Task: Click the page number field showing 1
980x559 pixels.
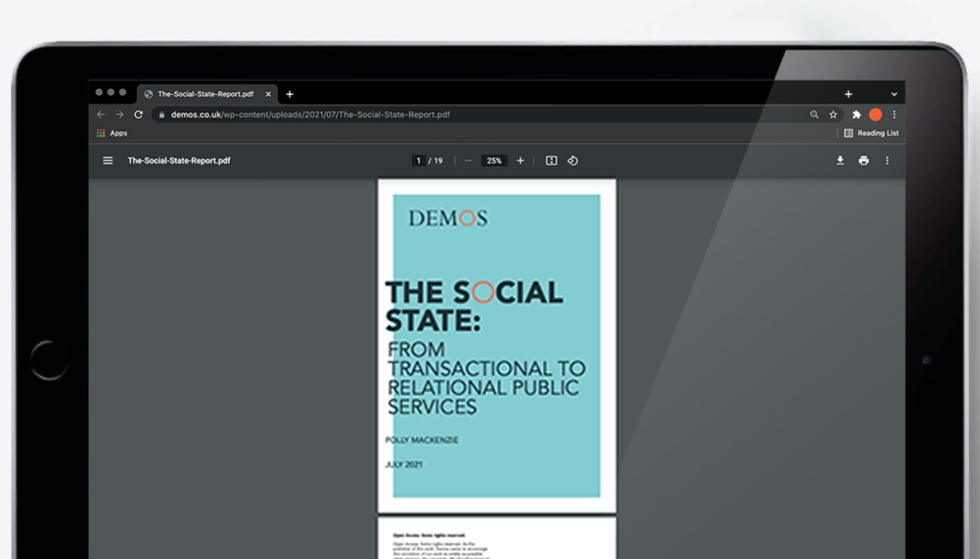Action: click(419, 161)
